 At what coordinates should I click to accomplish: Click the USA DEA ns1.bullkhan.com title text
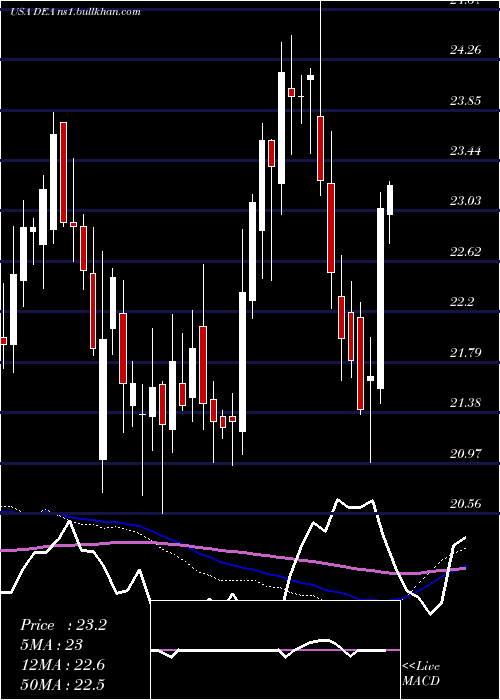75,12
